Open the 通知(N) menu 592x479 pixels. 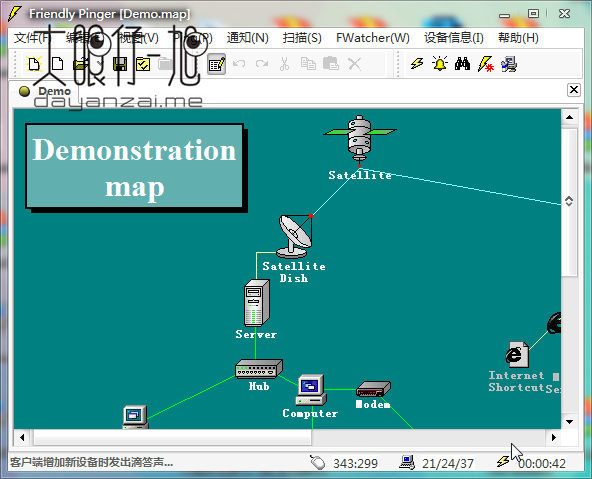[x=248, y=38]
